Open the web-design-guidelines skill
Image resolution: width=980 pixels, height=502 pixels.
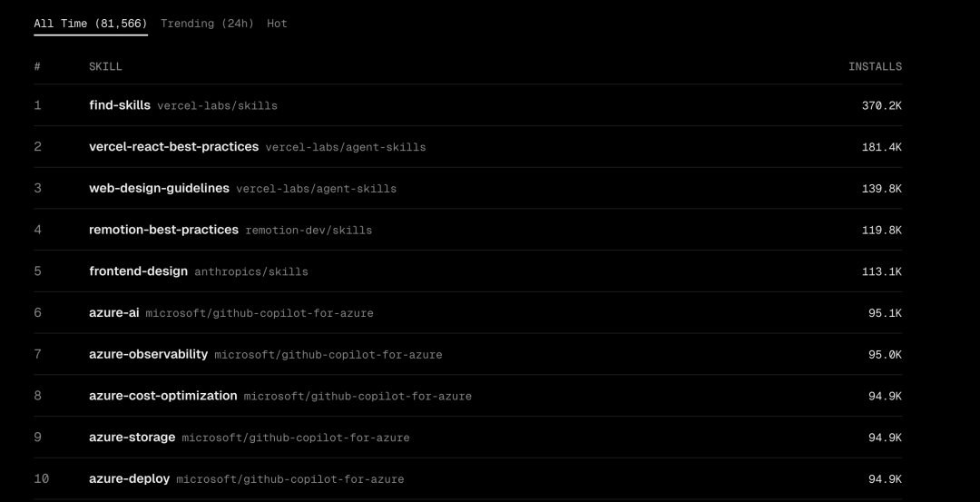159,189
